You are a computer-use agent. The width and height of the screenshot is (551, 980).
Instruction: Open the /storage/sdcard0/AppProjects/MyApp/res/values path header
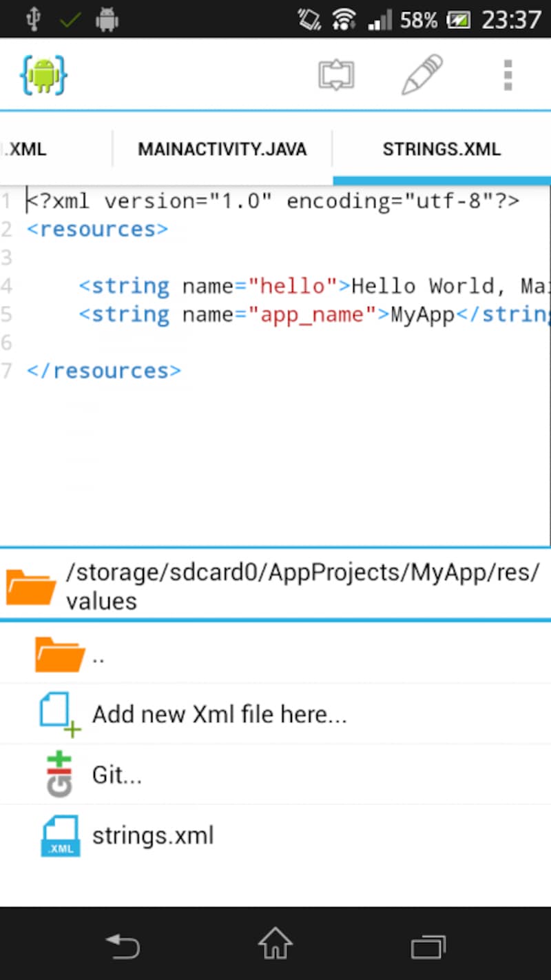[x=303, y=586]
